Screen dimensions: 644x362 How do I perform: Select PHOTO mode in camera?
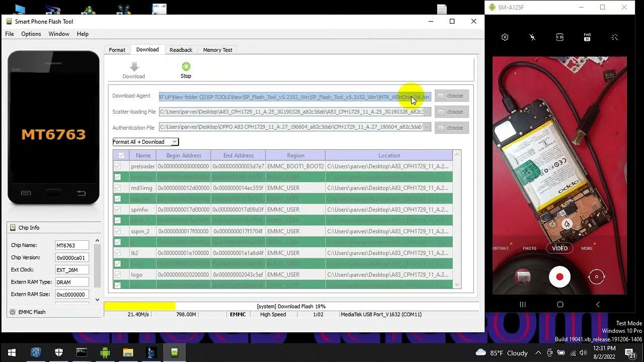click(x=529, y=248)
